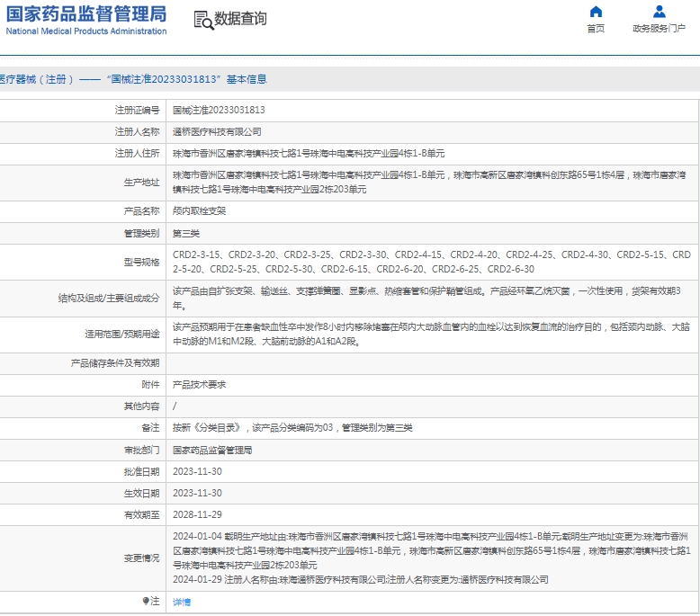The width and height of the screenshot is (700, 616).
Task: Click management class value 第三类
Action: [x=186, y=233]
